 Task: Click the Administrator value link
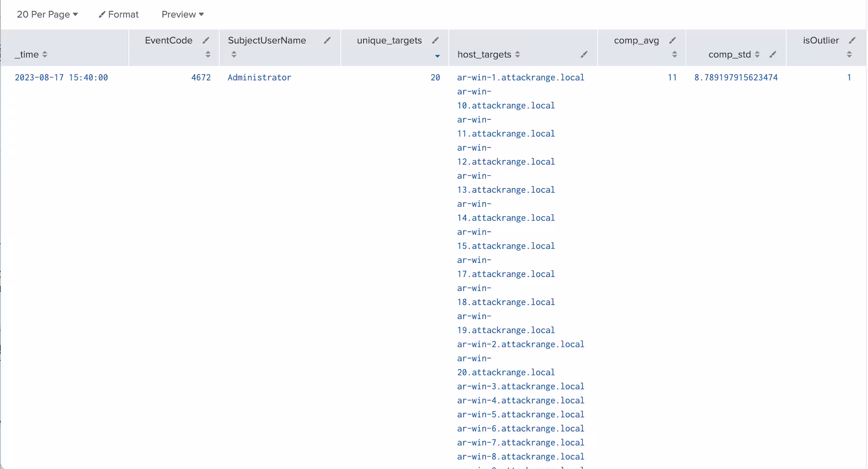coord(259,78)
